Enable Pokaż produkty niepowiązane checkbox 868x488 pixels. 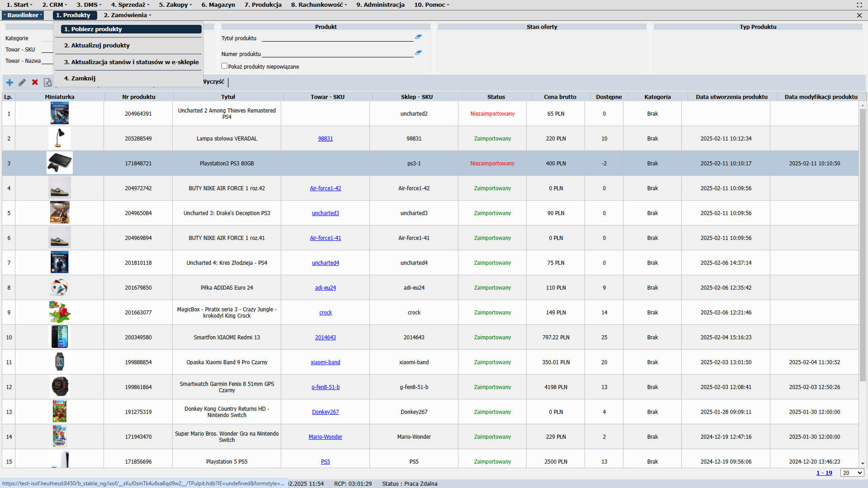coord(224,66)
